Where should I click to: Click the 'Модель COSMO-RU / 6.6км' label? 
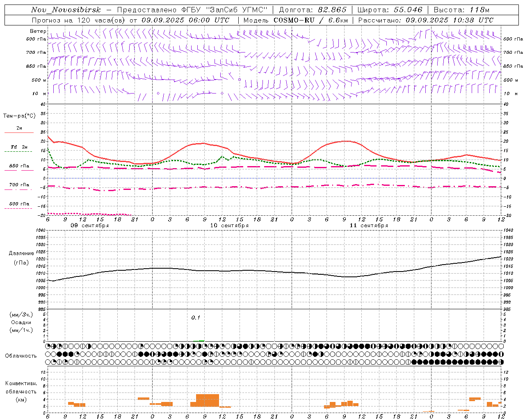[295, 20]
